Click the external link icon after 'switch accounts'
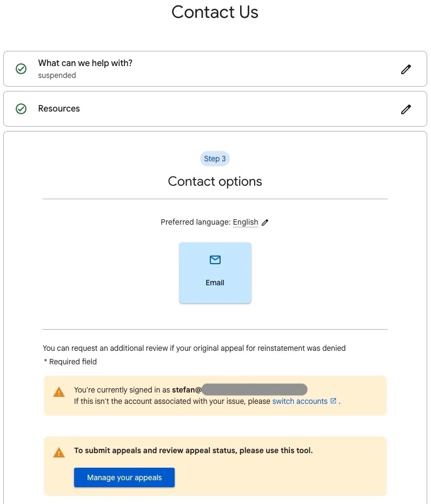431x504 pixels. click(333, 401)
